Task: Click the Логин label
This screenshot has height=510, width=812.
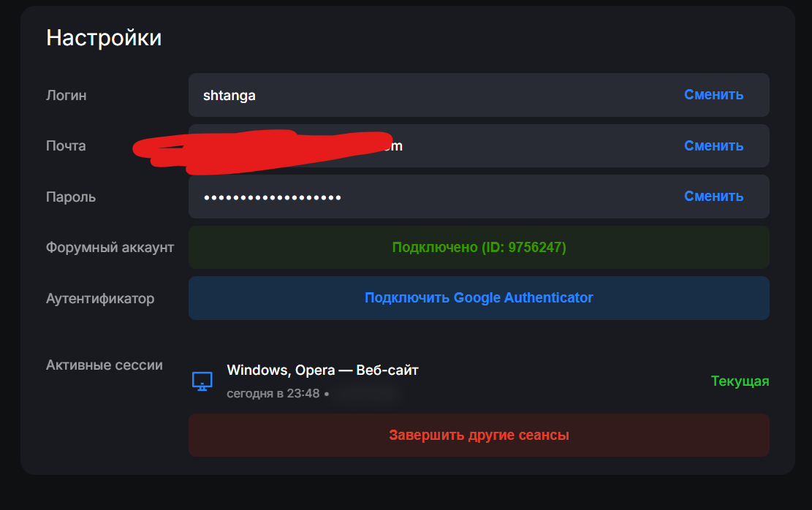Action: 67,95
